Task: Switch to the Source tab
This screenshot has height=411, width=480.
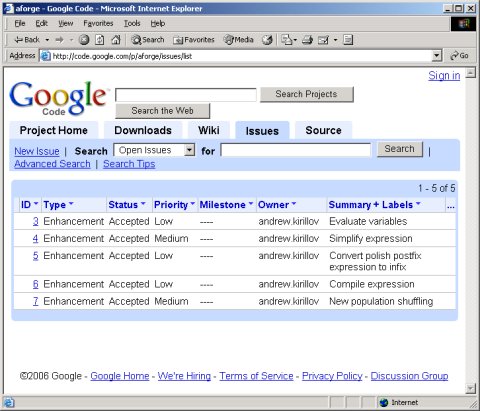Action: point(323,130)
